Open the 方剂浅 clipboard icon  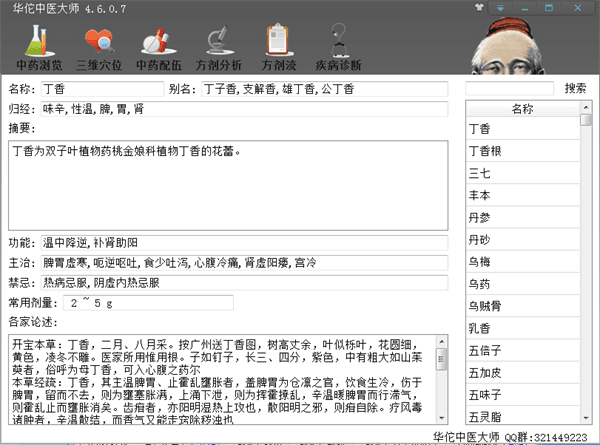(x=277, y=50)
